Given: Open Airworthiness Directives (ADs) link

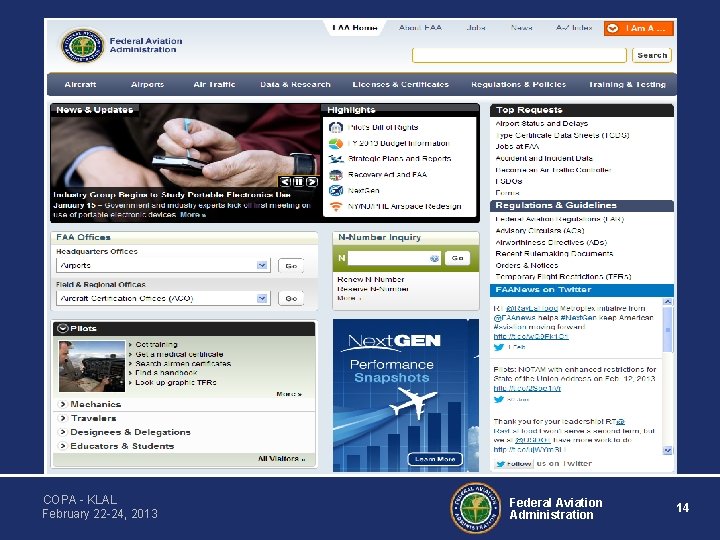Looking at the screenshot, I should pyautogui.click(x=551, y=242).
